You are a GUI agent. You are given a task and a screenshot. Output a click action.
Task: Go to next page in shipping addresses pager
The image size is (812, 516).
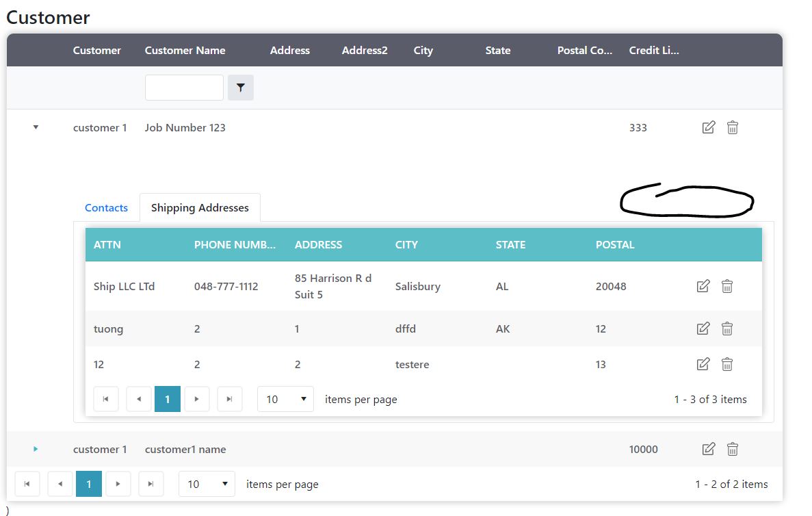coord(197,399)
